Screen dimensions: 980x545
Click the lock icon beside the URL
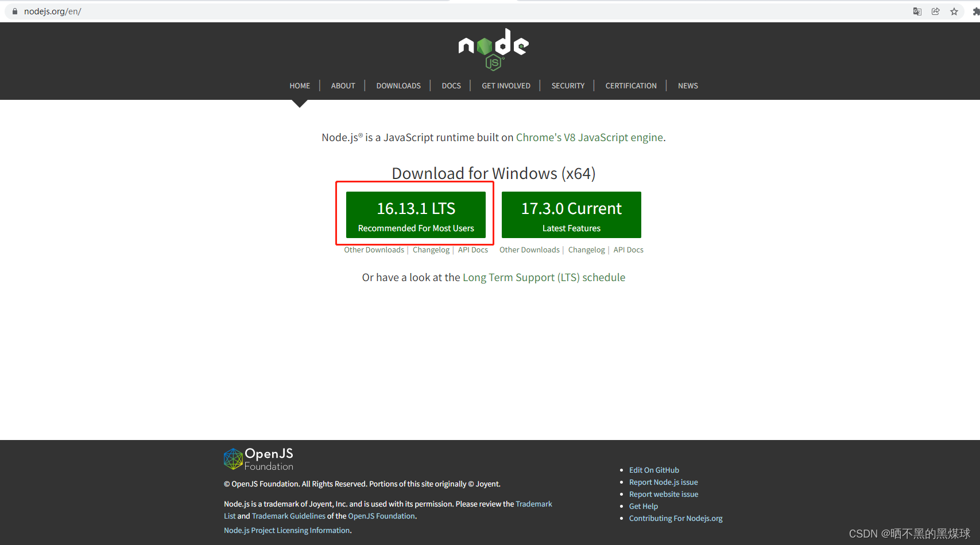pyautogui.click(x=15, y=11)
